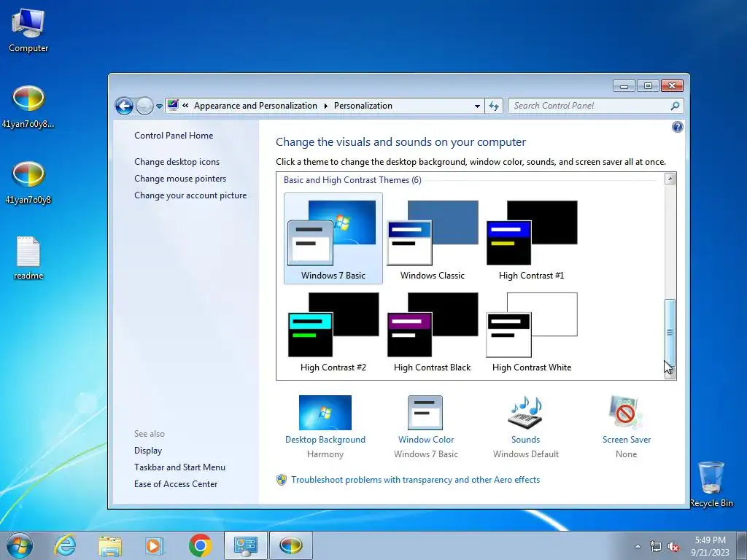
Task: Click the themes list scroll up arrow
Action: tap(670, 179)
